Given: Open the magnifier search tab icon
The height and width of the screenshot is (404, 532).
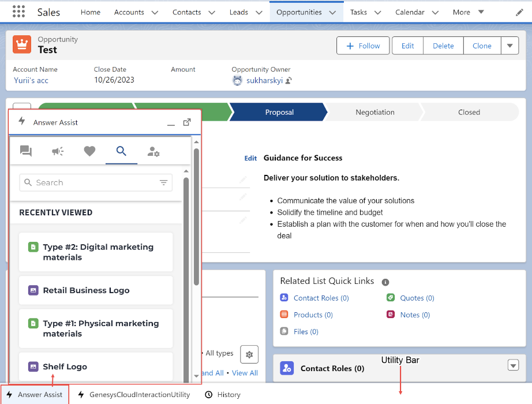Looking at the screenshot, I should (121, 151).
